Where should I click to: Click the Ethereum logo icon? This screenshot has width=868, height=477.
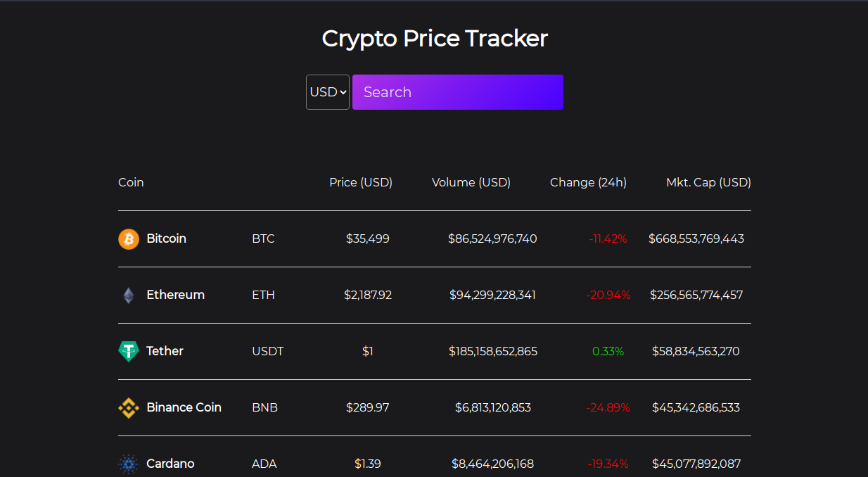click(x=128, y=295)
